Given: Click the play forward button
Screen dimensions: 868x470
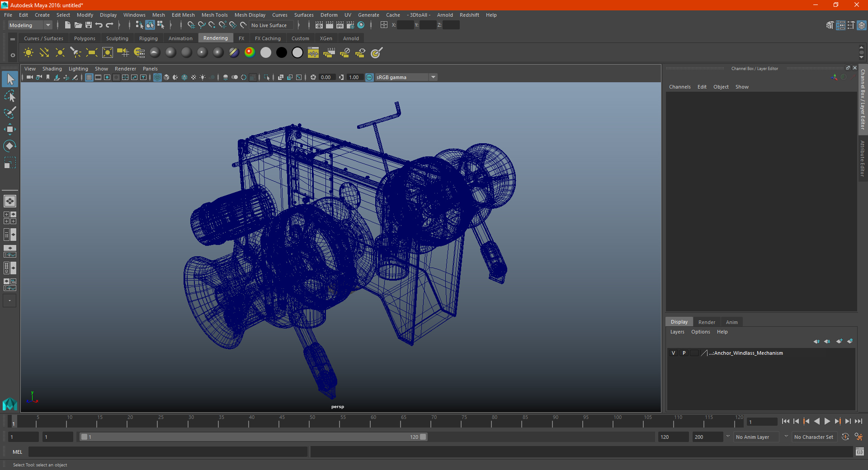Looking at the screenshot, I should [827, 421].
